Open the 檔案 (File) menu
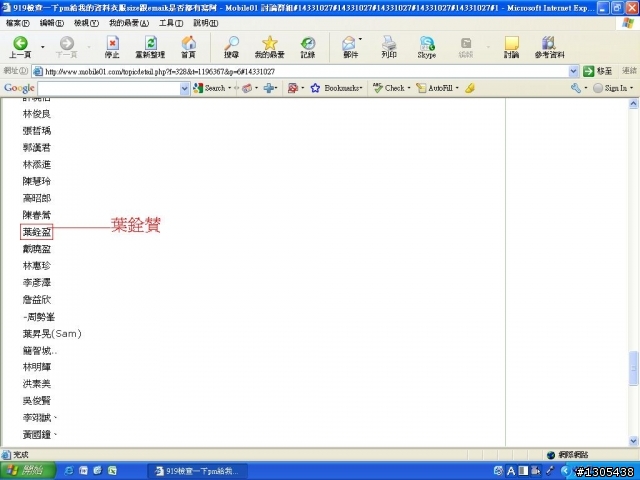Image resolution: width=640 pixels, height=480 pixels. click(x=18, y=23)
